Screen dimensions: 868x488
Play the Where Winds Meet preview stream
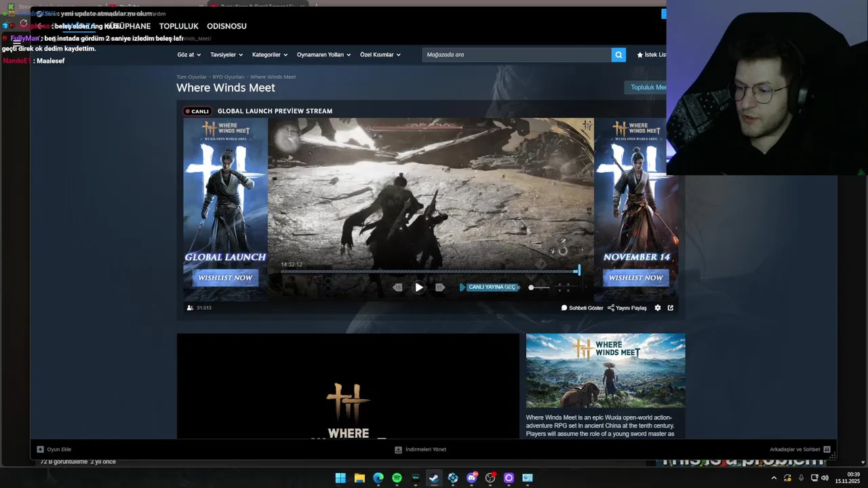pos(419,287)
